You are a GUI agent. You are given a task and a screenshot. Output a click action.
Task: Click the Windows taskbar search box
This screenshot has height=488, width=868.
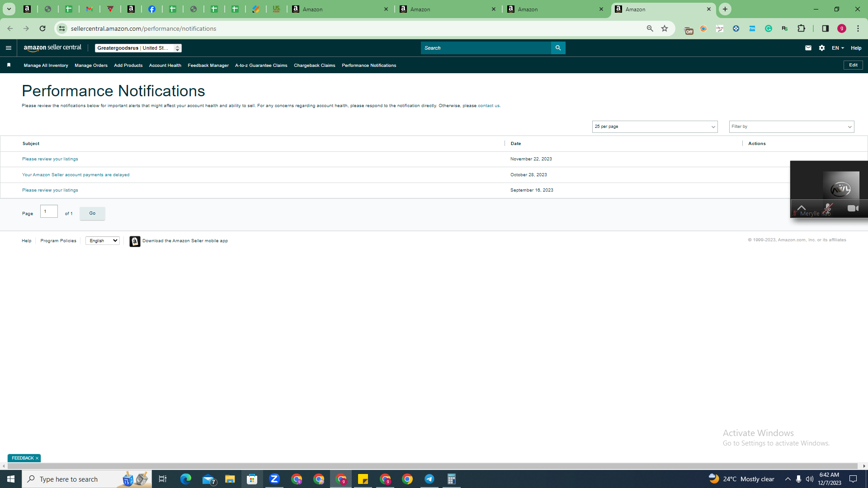point(87,479)
